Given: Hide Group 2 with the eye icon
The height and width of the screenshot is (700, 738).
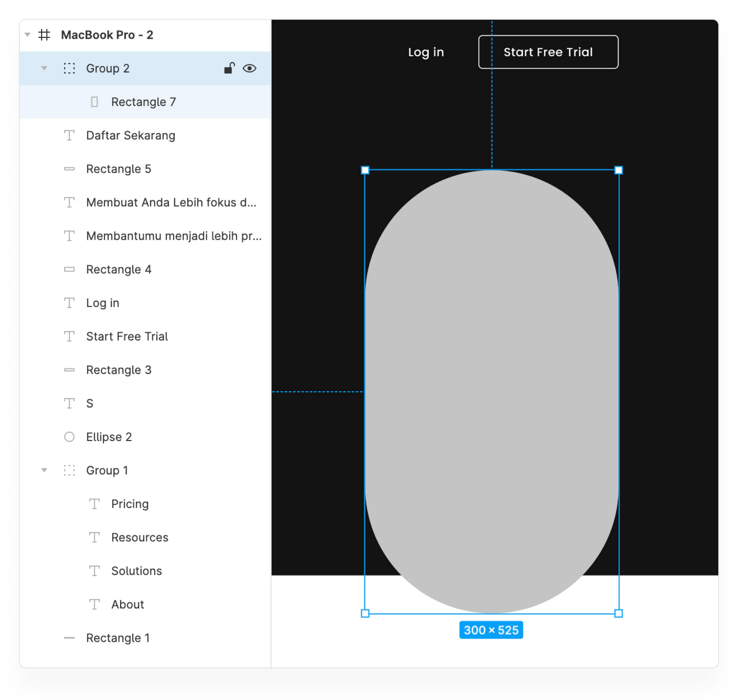Looking at the screenshot, I should click(249, 68).
